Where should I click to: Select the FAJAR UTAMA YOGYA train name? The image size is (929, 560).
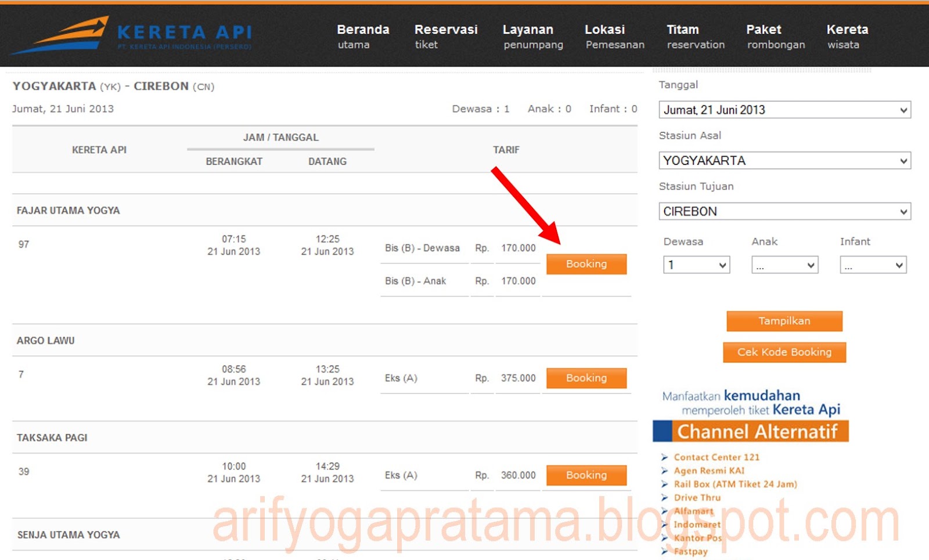[68, 211]
